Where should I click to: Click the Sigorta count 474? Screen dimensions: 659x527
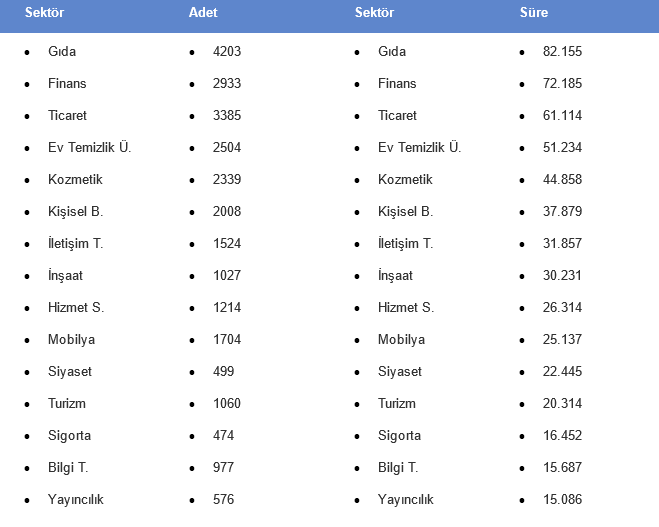224,435
